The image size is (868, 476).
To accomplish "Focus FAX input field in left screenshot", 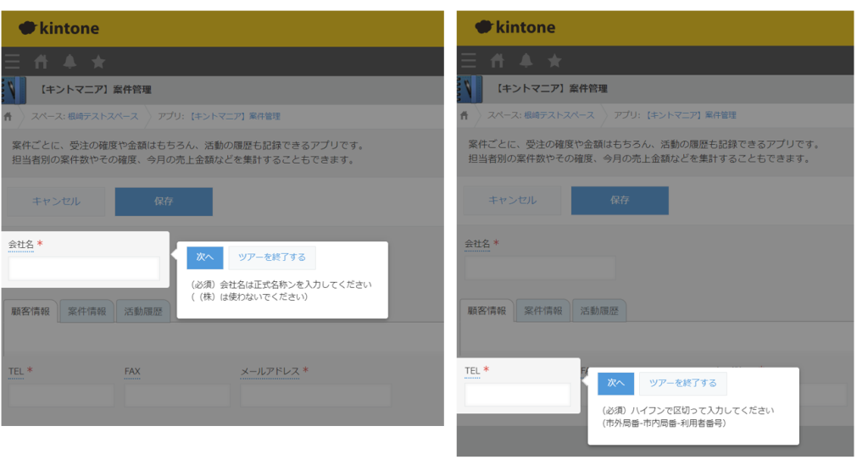I will 177,396.
